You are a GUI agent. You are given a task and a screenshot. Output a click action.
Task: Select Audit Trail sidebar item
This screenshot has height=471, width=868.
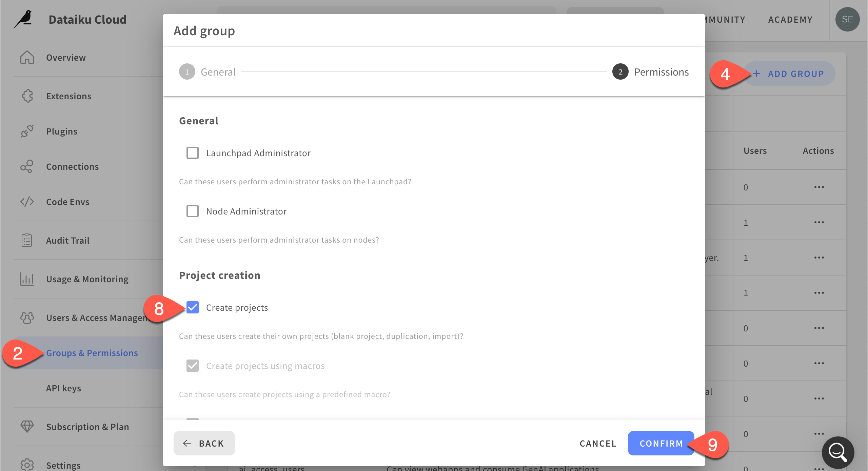click(68, 240)
